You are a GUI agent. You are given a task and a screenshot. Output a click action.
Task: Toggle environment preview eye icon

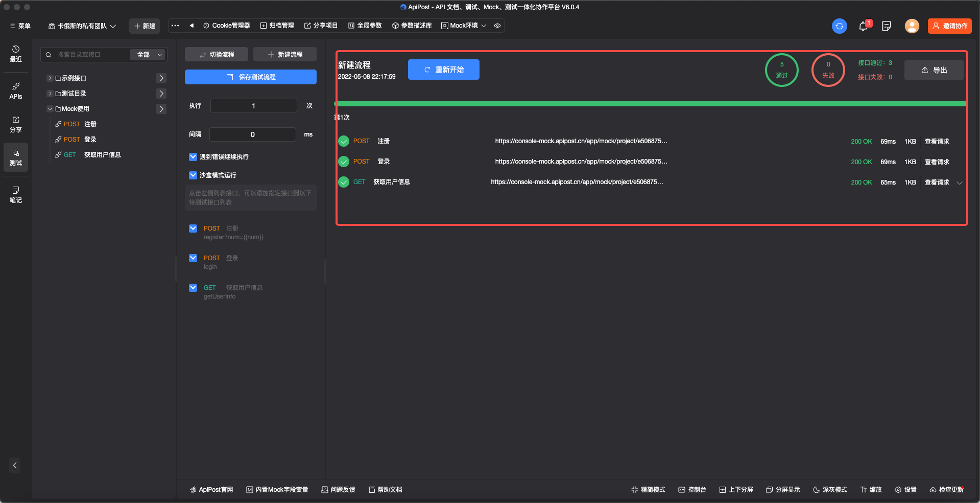pyautogui.click(x=497, y=26)
